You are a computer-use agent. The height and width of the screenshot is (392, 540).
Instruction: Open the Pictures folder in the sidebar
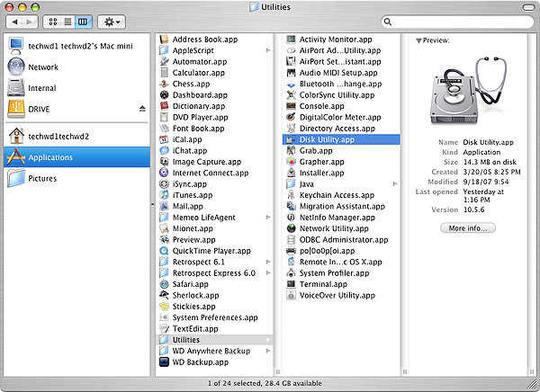tap(32, 178)
